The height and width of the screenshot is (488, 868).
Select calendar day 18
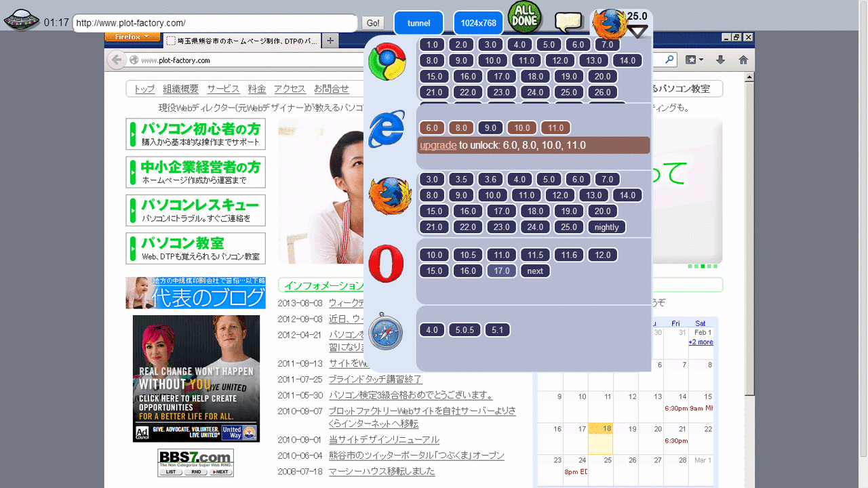pyautogui.click(x=600, y=439)
